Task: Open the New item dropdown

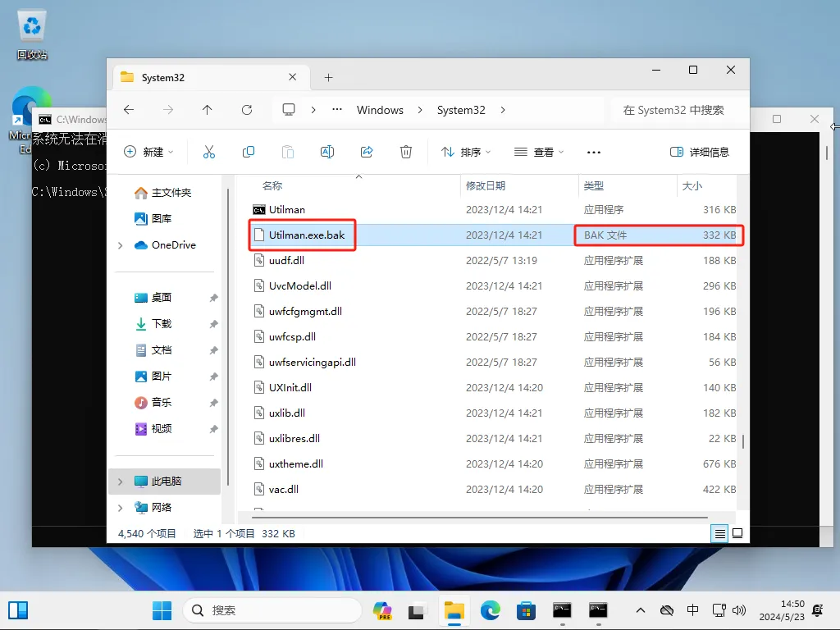Action: pyautogui.click(x=148, y=152)
